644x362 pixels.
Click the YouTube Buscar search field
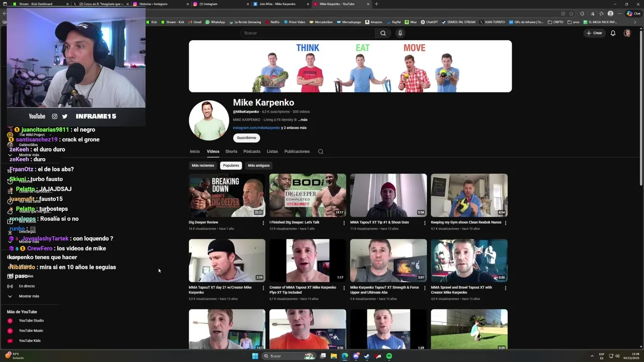point(307,33)
